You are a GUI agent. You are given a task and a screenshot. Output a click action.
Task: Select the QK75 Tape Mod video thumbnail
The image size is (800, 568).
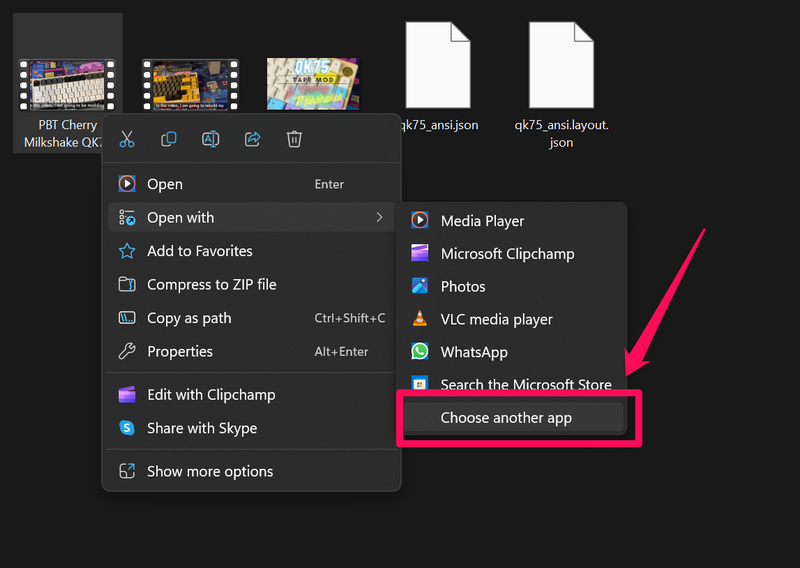coord(312,84)
